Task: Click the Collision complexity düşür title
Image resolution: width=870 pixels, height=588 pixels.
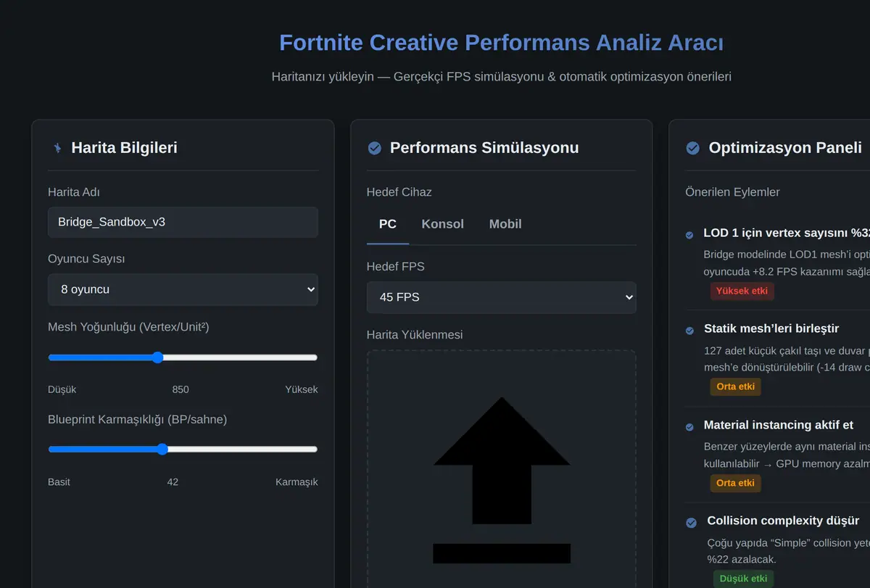Action: [x=783, y=521]
